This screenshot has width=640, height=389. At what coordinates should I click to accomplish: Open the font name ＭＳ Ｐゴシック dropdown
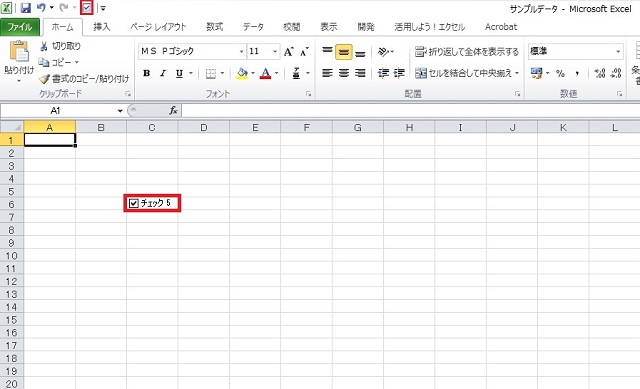(x=241, y=51)
